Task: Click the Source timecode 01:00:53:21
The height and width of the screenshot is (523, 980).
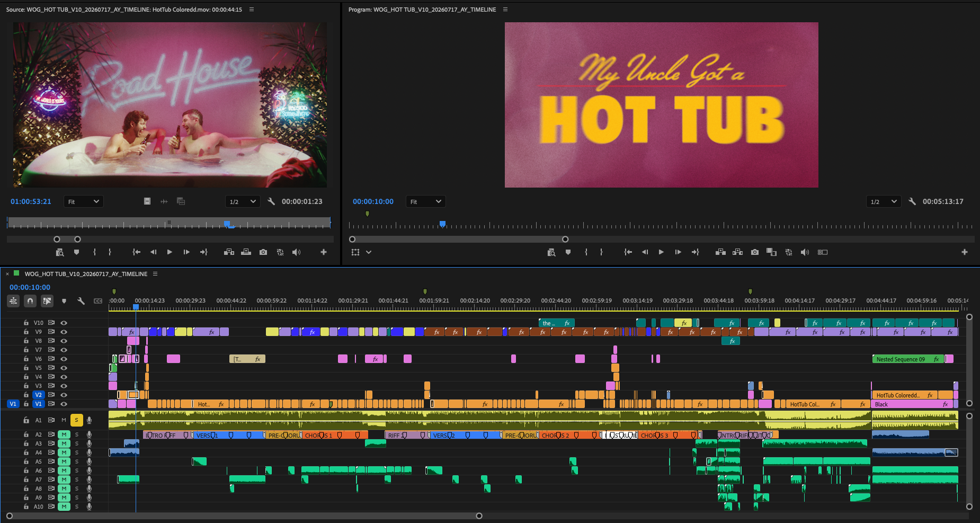Action: click(31, 201)
